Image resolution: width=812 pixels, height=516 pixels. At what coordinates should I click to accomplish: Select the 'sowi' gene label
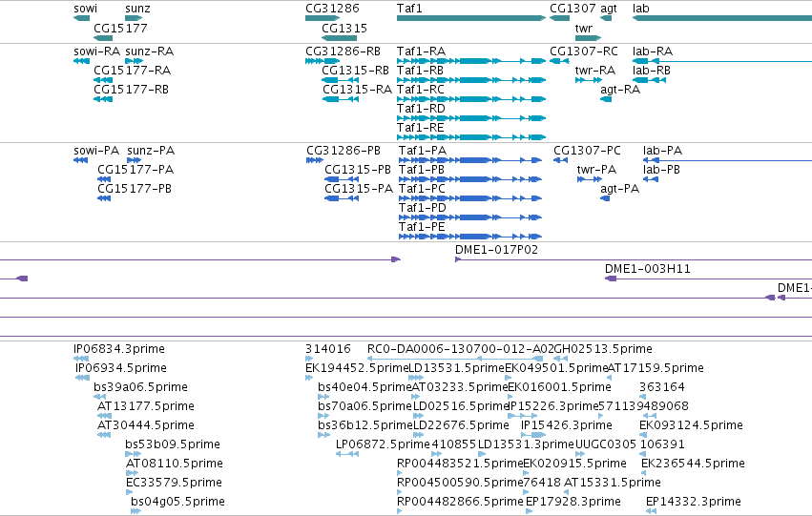pos(86,9)
